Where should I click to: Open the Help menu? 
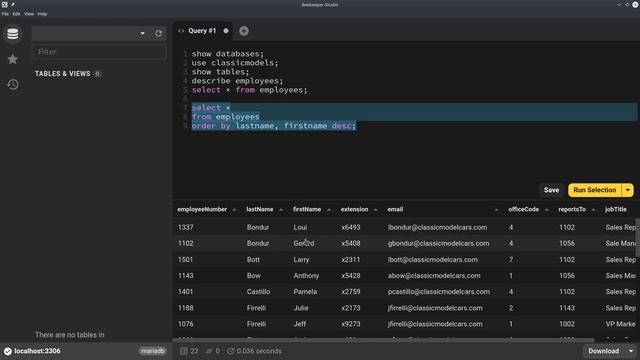pyautogui.click(x=42, y=14)
